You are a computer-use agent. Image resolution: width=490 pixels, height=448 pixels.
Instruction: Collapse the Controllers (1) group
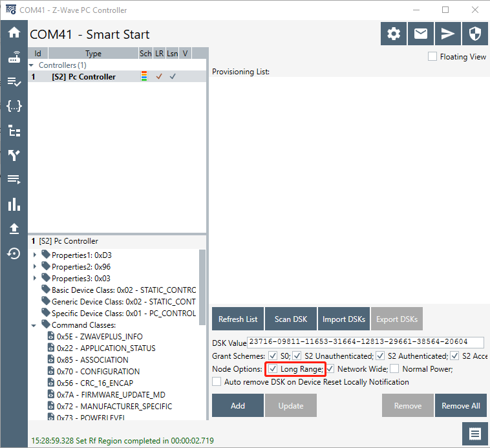point(32,65)
